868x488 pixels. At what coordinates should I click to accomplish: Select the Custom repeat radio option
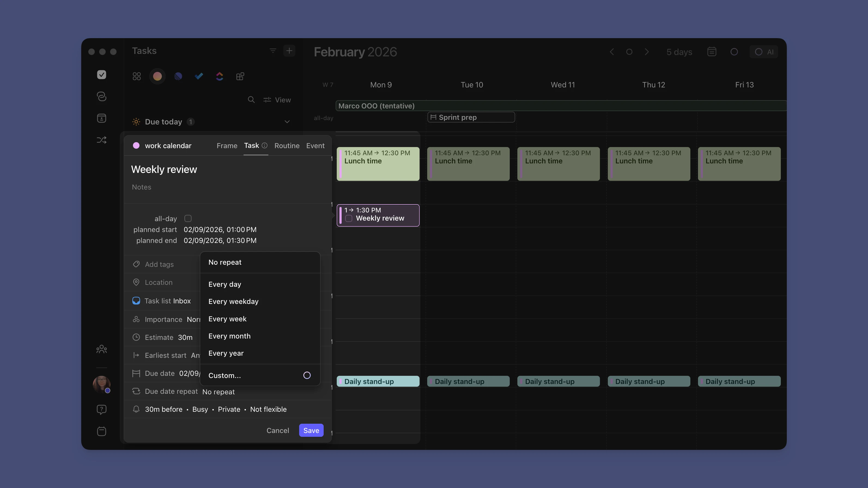click(306, 375)
